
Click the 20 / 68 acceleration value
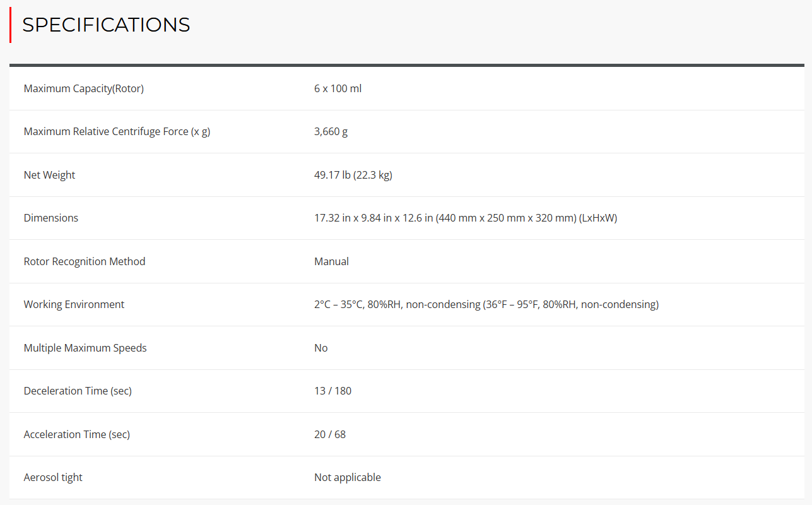point(330,434)
